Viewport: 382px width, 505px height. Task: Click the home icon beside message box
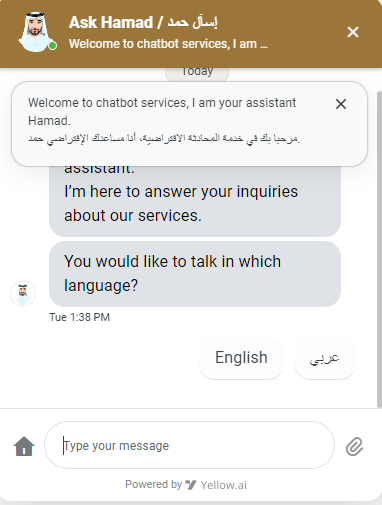(x=24, y=446)
